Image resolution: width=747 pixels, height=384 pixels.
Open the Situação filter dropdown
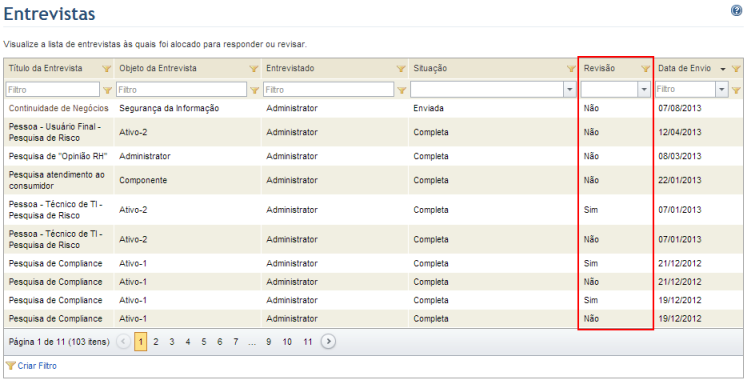[x=570, y=90]
